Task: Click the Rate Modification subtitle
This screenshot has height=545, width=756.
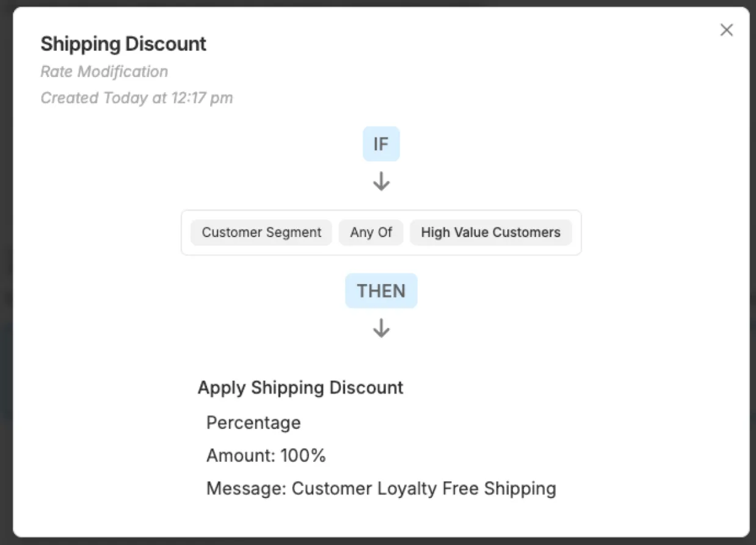Action: click(104, 71)
